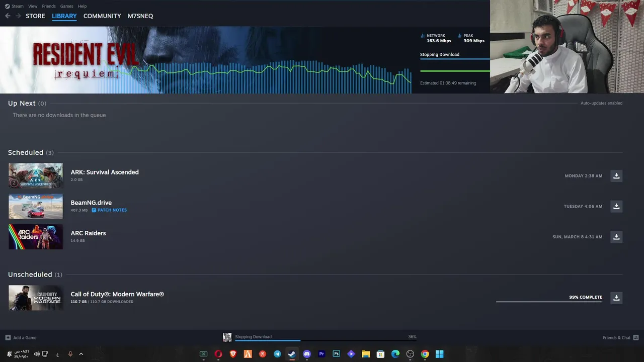Click Auto-updates enabled text
This screenshot has height=362, width=644.
pyautogui.click(x=601, y=103)
